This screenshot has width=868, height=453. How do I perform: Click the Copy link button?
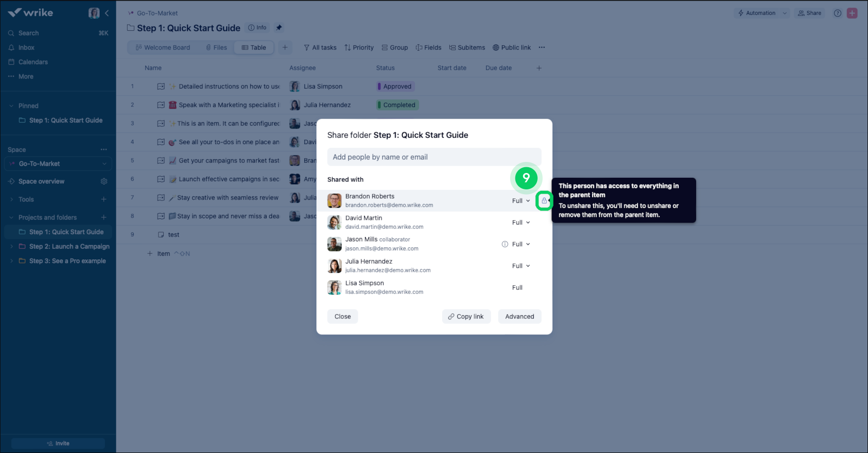pos(466,316)
